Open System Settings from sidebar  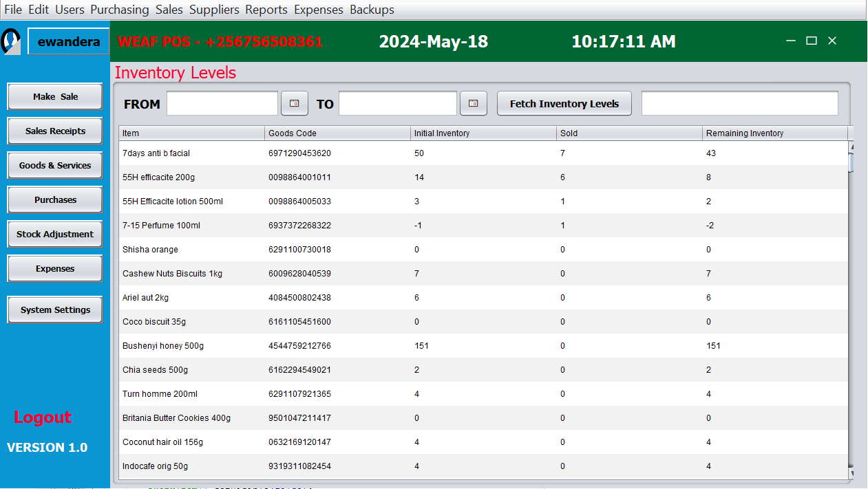(55, 310)
